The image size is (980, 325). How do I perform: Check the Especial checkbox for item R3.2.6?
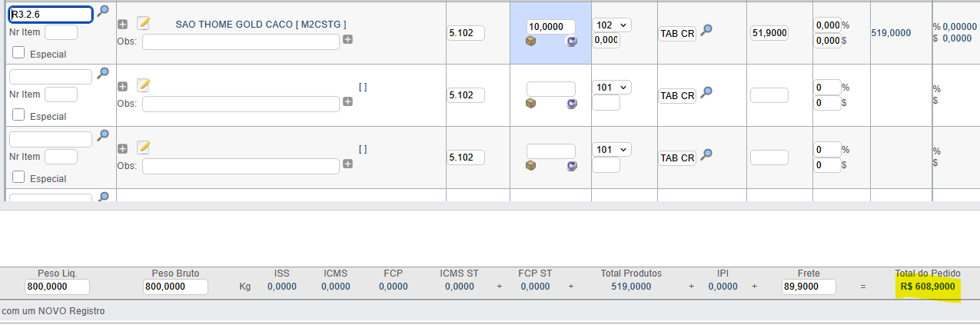(x=18, y=53)
